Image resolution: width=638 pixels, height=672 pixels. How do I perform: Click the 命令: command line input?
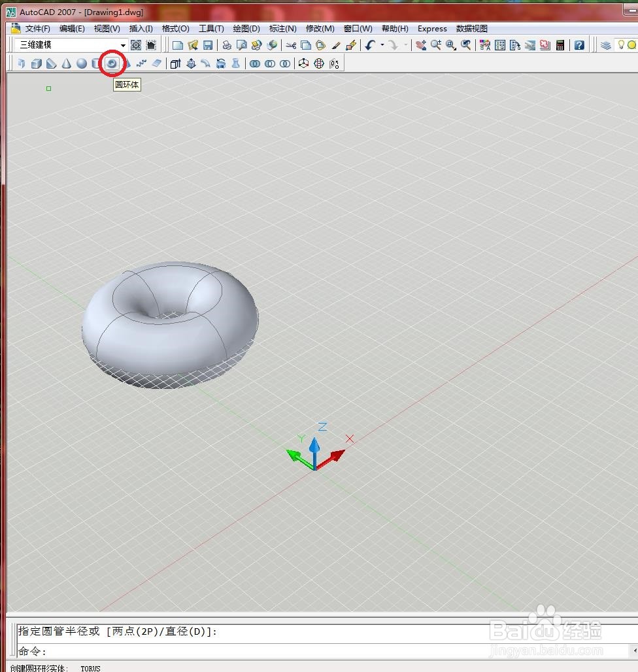[324, 652]
